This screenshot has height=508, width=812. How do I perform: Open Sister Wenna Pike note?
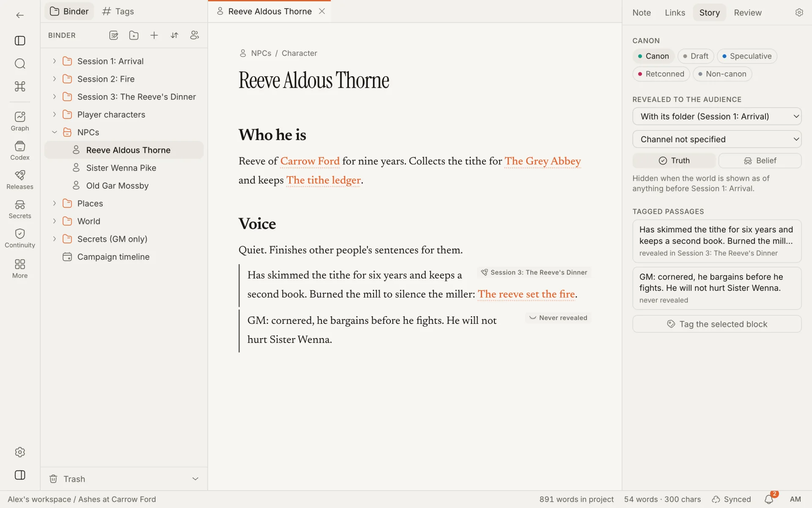point(124,168)
